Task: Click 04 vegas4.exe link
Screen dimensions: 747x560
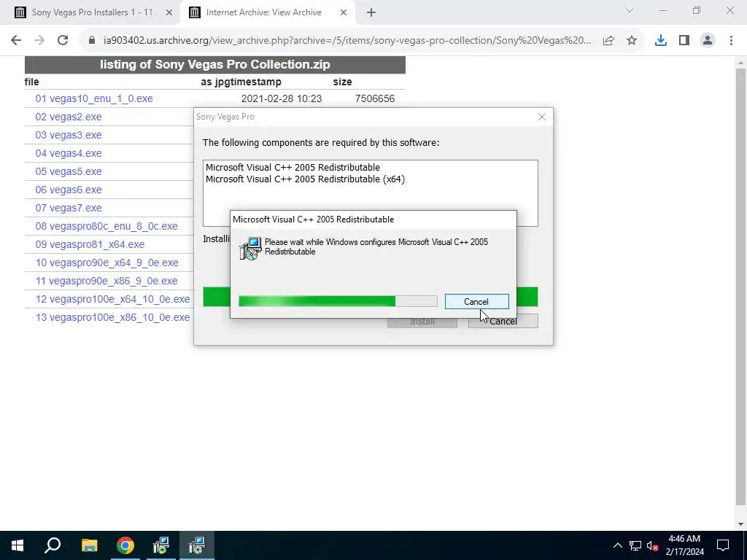Action: pyautogui.click(x=68, y=153)
